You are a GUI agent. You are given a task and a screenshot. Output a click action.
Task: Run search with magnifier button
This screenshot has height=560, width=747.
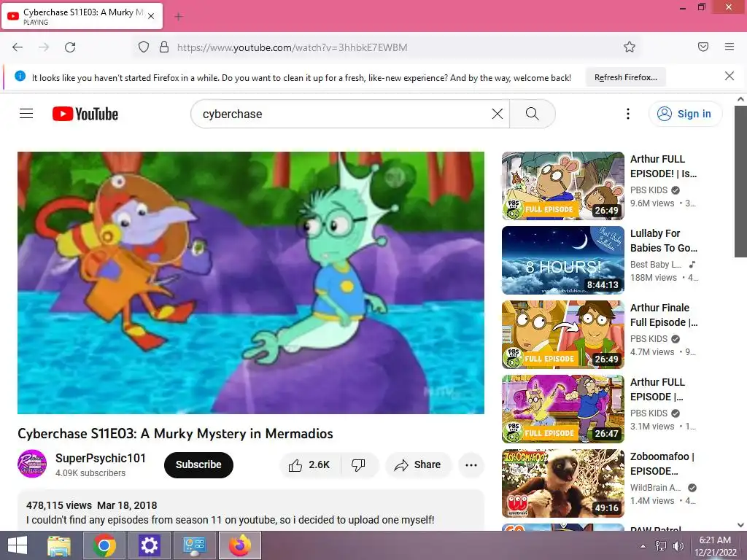tap(532, 114)
